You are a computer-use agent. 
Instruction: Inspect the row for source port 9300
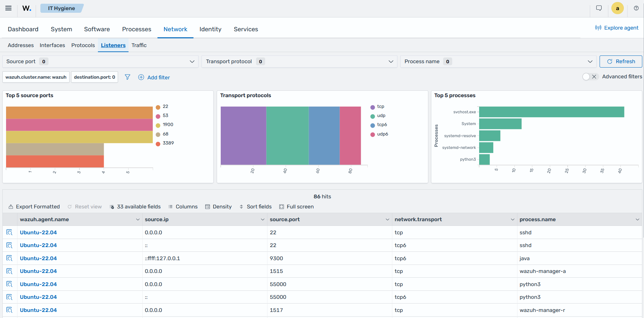pos(9,258)
